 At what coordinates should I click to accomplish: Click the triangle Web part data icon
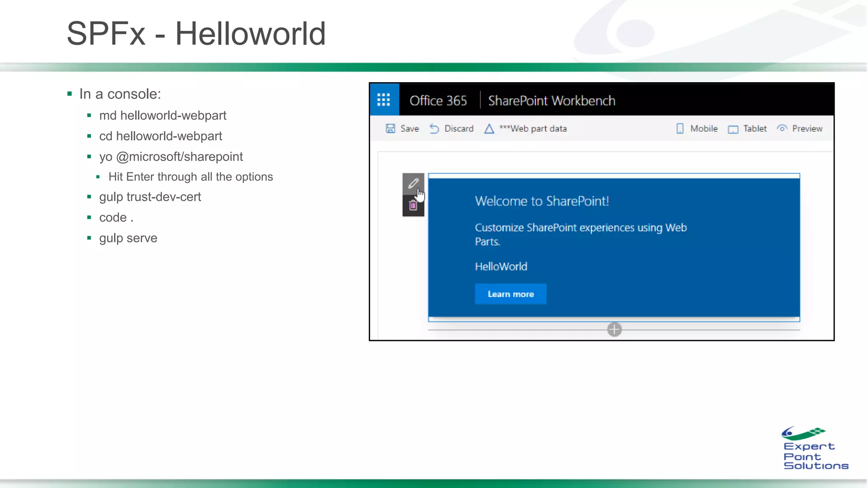point(489,129)
